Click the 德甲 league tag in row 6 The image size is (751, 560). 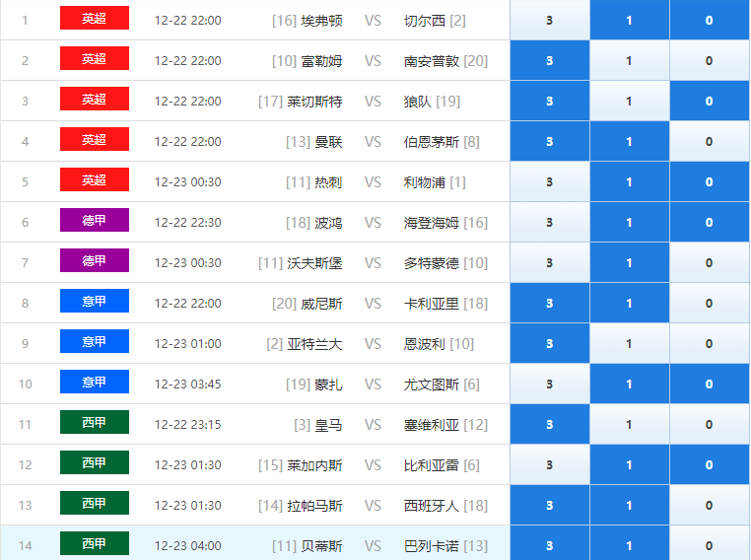(x=95, y=220)
